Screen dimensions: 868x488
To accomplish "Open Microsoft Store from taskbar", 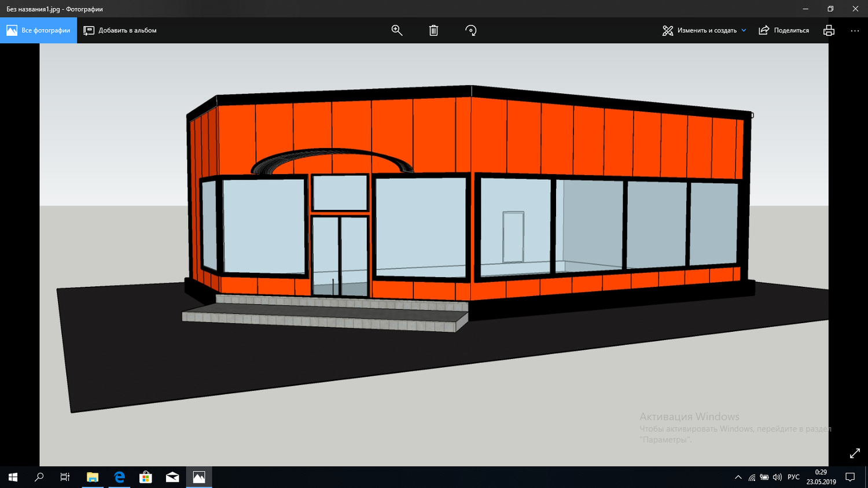I will point(146,477).
